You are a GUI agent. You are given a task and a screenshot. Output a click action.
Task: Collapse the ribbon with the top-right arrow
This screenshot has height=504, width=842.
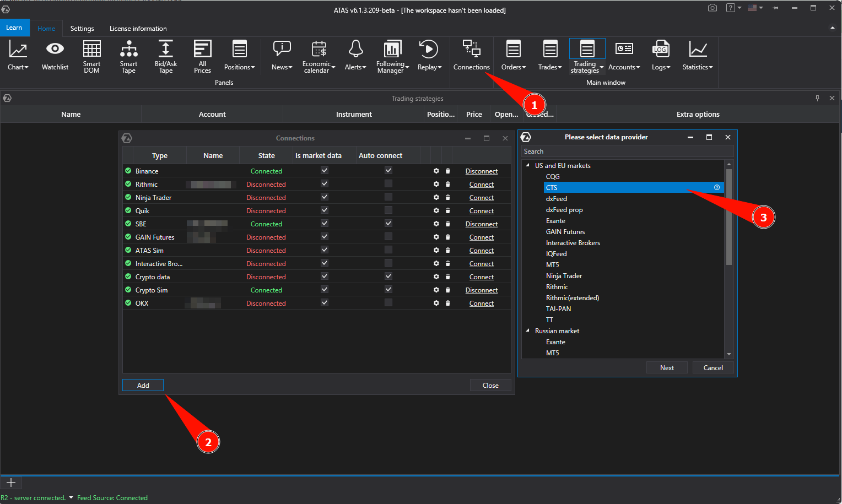click(x=832, y=28)
